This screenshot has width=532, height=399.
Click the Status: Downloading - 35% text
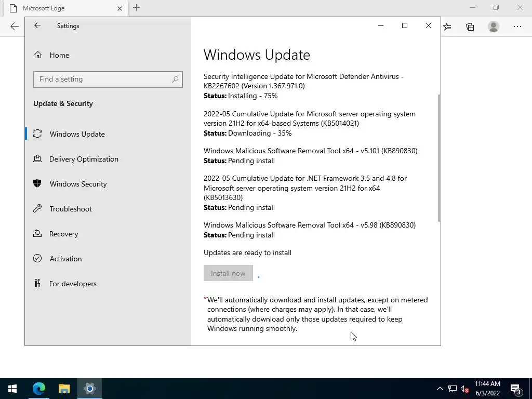pyautogui.click(x=248, y=133)
